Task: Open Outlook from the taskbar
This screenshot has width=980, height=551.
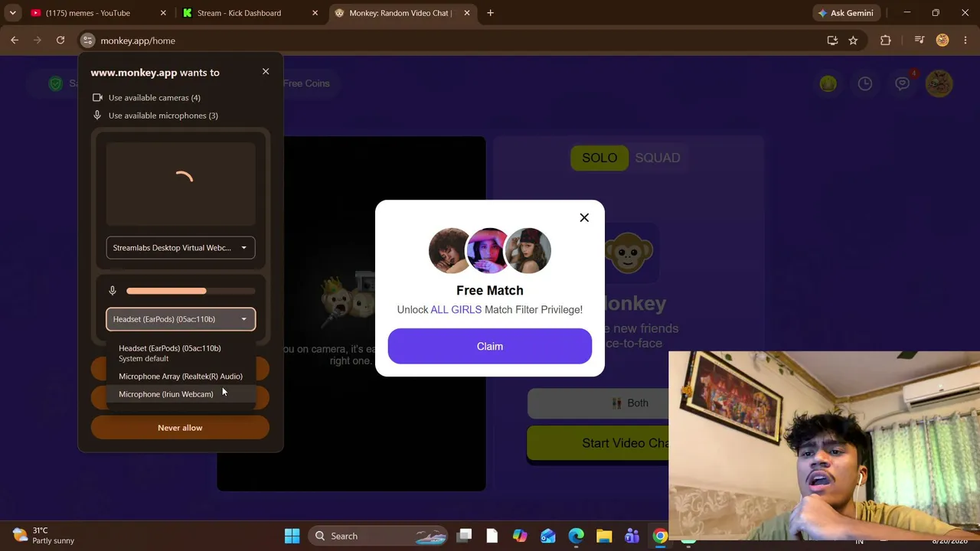Action: (548, 536)
